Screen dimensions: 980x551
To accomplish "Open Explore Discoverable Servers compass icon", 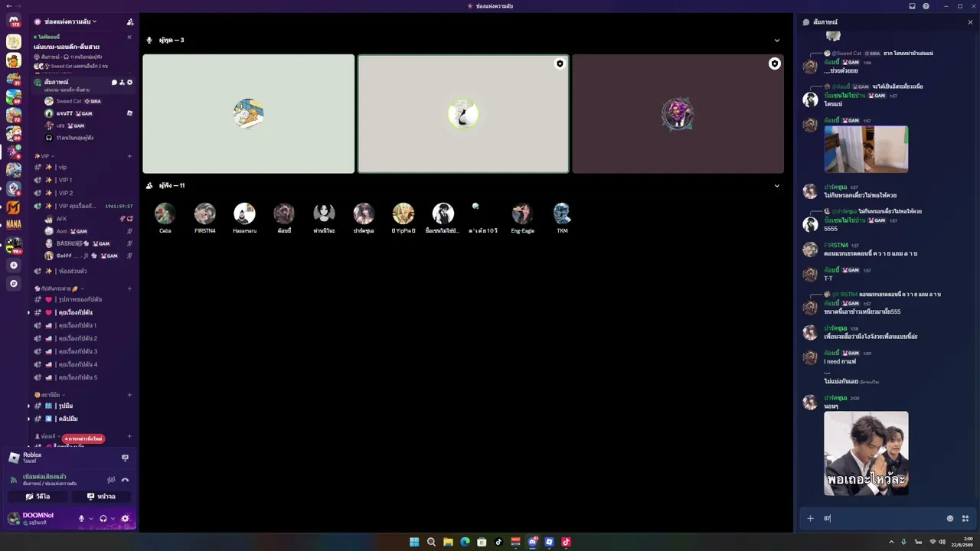I will (13, 283).
